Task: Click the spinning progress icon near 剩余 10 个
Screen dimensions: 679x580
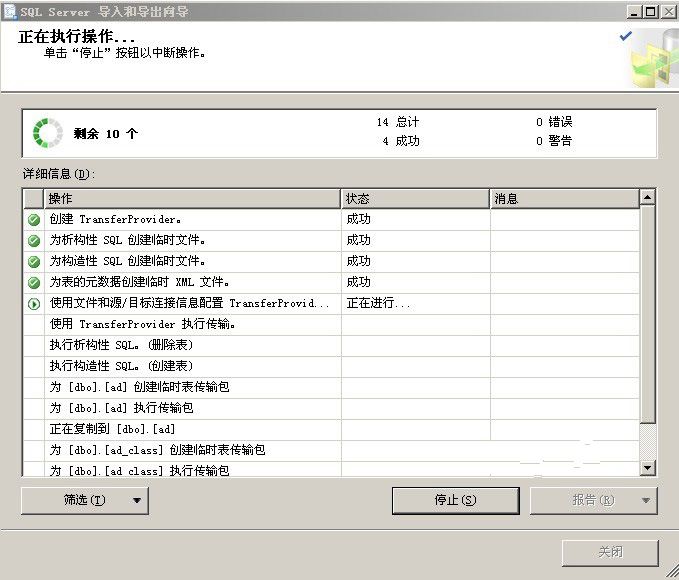Action: pos(47,133)
